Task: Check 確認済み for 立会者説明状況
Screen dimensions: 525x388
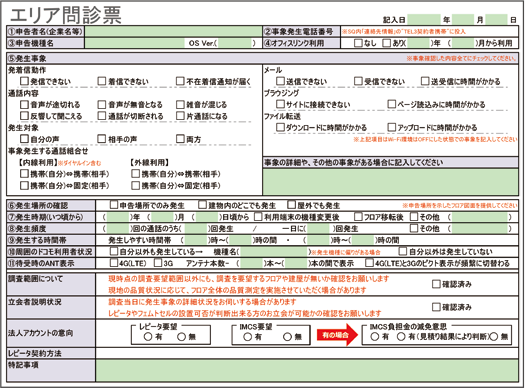Action: coord(436,307)
